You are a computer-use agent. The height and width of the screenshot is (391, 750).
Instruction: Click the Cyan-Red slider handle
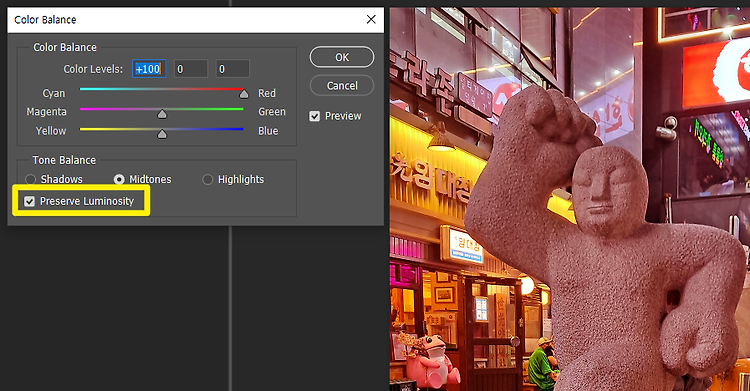244,94
